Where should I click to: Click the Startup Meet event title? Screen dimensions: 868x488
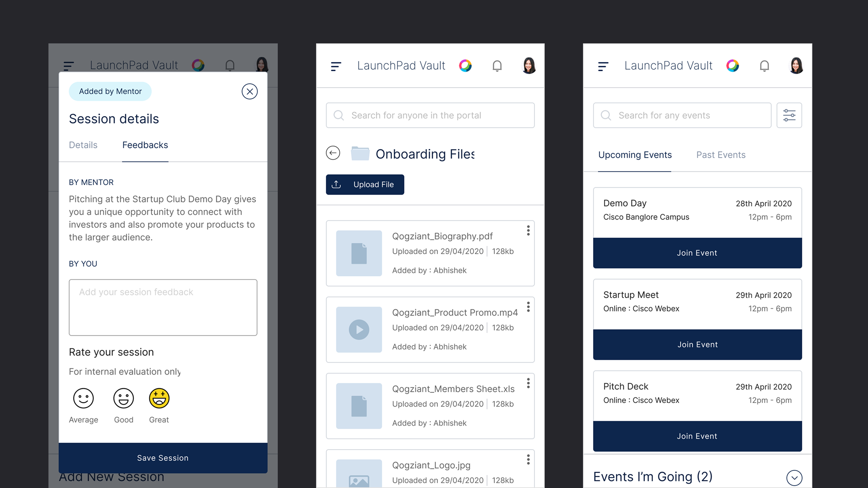point(631,295)
